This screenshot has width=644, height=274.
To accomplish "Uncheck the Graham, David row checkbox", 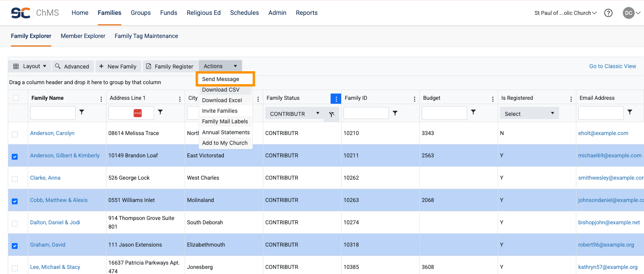I will click(x=15, y=246).
